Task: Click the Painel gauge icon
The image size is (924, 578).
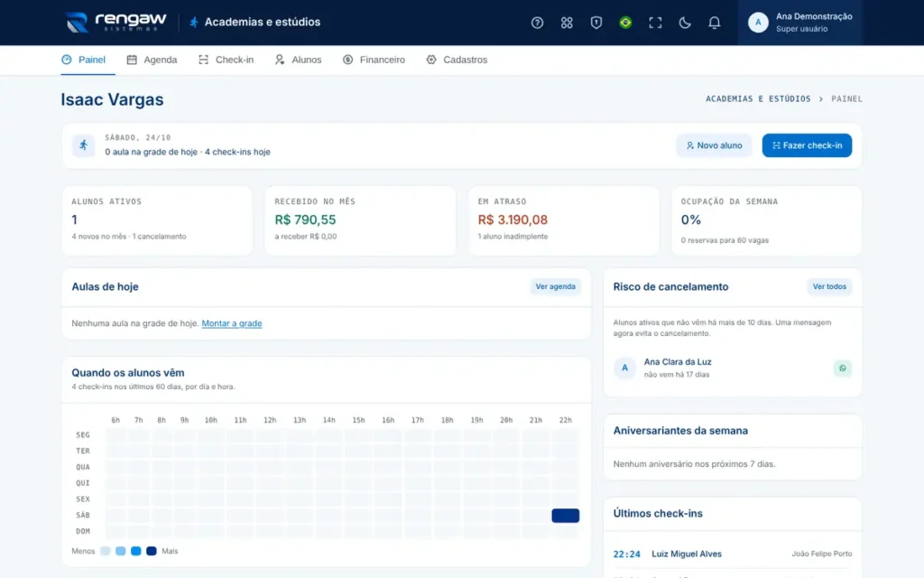Action: click(x=67, y=60)
